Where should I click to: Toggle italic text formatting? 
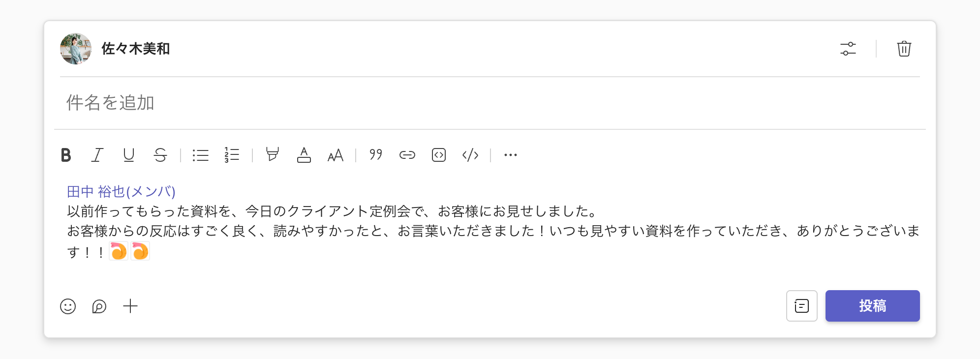tap(97, 155)
